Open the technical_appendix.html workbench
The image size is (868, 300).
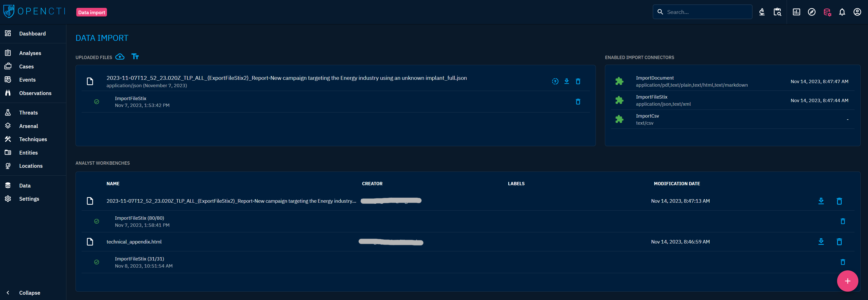coord(134,242)
